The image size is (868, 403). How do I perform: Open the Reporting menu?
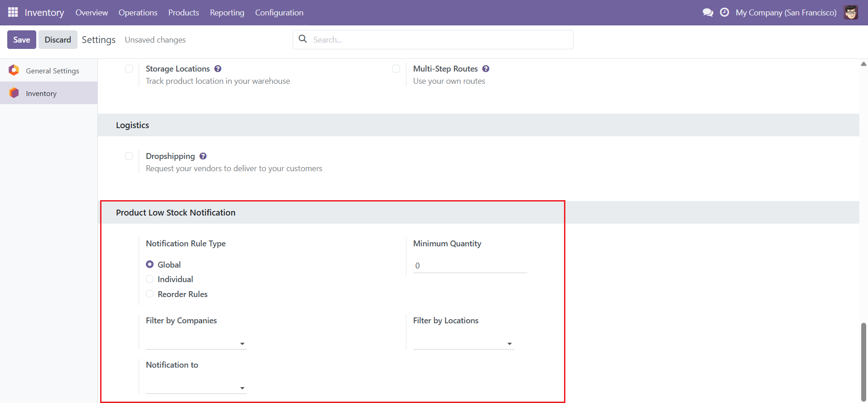227,13
